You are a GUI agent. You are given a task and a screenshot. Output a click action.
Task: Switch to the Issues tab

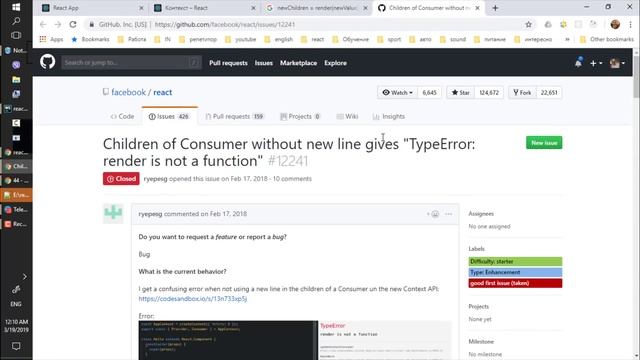point(169,116)
